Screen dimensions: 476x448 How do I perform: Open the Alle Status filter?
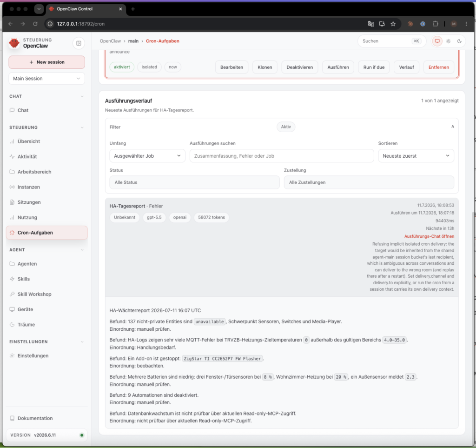pos(194,182)
